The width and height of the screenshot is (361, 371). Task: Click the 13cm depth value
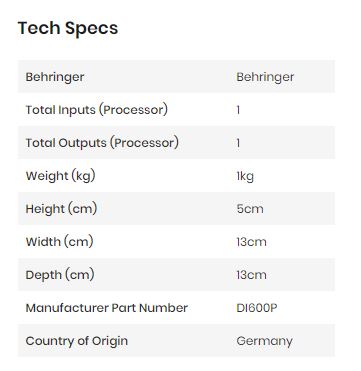251,275
